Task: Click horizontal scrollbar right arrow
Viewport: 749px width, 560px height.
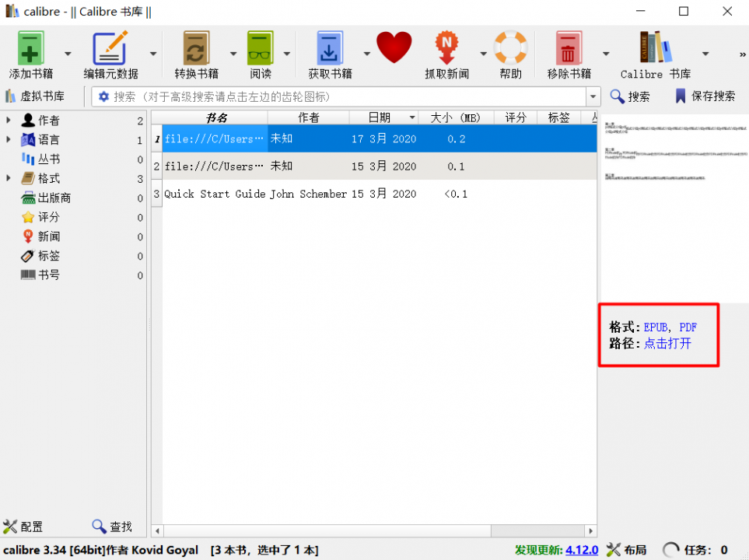Action: tap(591, 531)
